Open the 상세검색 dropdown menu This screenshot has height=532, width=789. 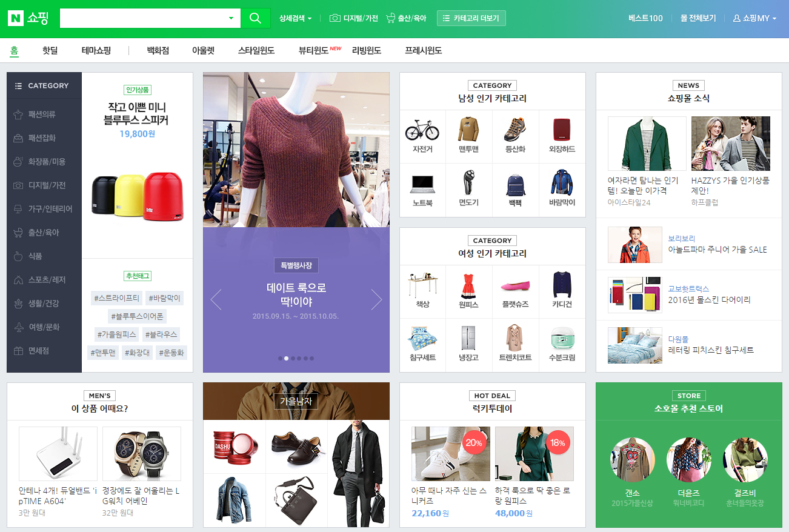295,18
